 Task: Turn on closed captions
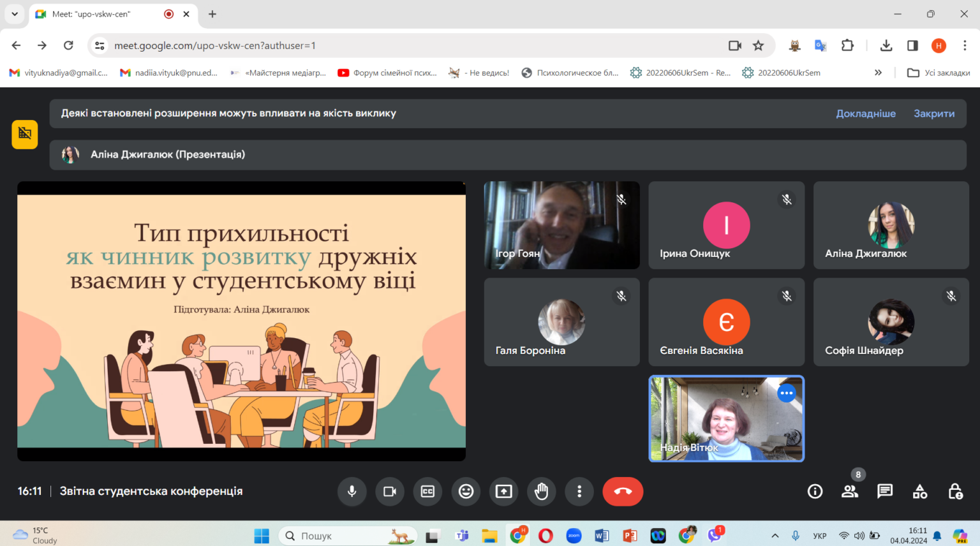point(427,491)
